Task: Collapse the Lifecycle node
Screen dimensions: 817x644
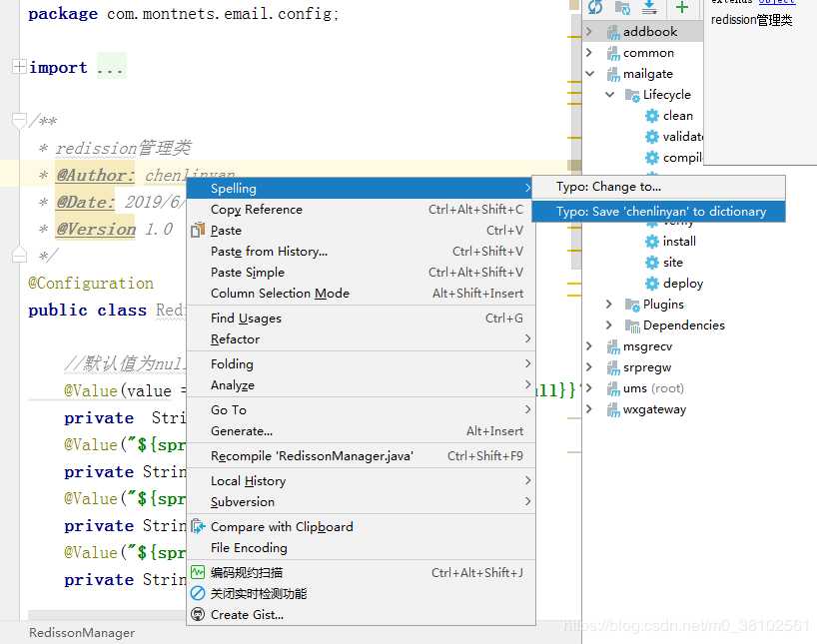Action: coord(609,94)
